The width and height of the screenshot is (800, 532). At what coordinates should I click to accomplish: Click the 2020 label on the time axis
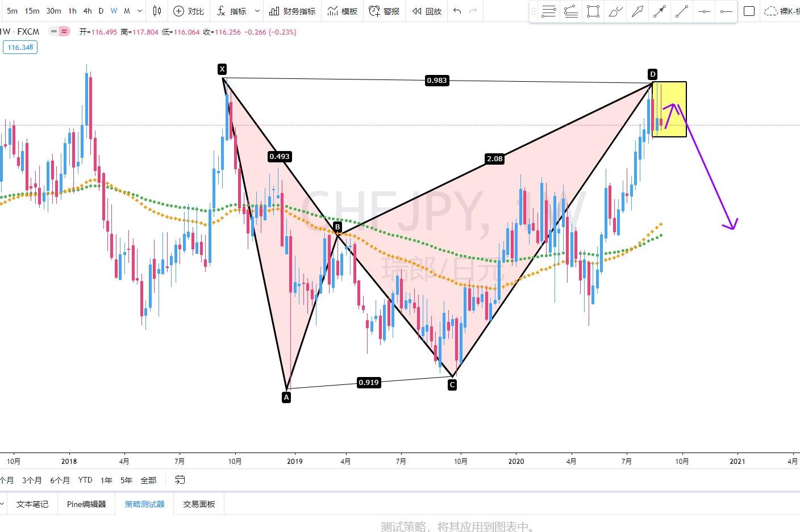coord(516,461)
